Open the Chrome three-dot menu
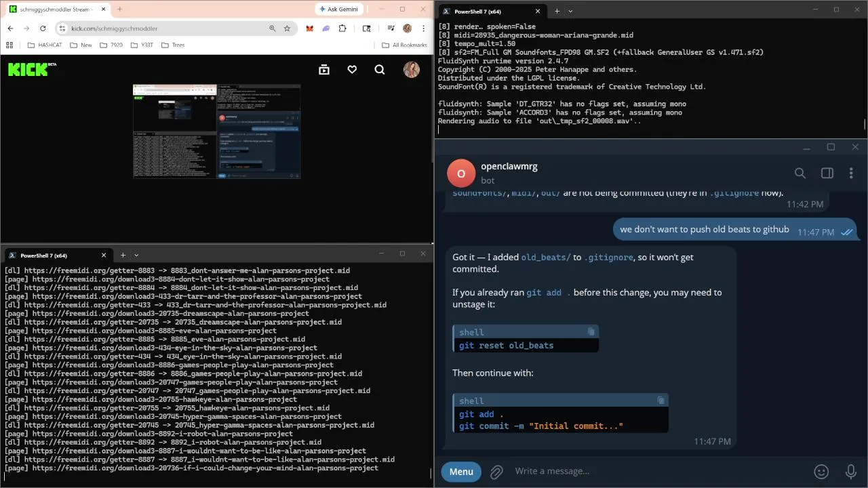 pos(423,28)
